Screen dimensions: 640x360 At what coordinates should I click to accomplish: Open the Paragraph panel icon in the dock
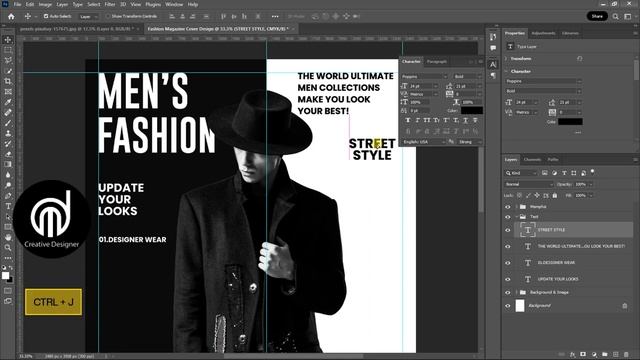[x=493, y=76]
